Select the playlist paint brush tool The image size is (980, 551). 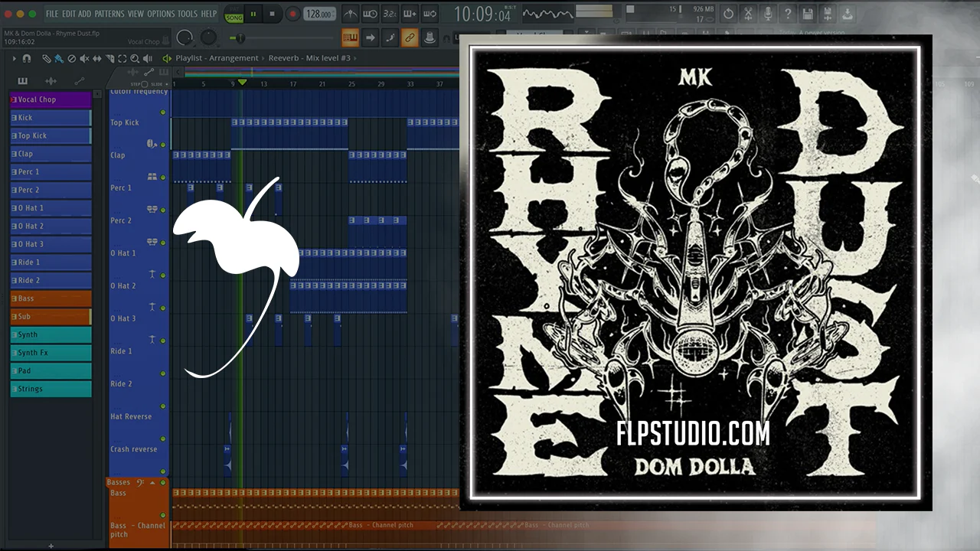[x=59, y=58]
